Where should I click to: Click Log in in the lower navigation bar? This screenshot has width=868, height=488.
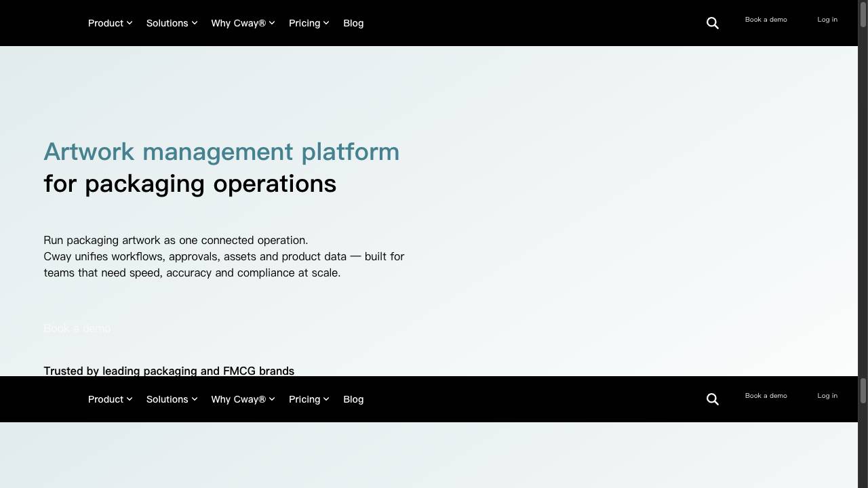click(x=827, y=396)
